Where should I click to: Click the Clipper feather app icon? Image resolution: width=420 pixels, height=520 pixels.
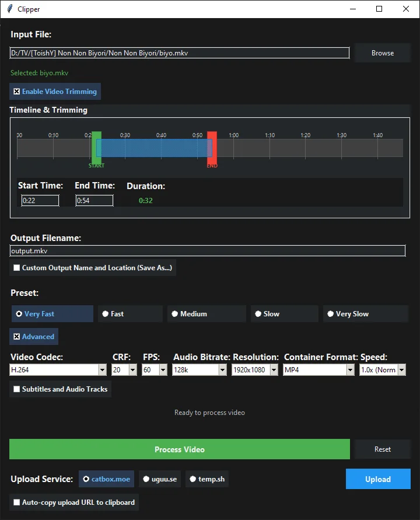click(9, 9)
